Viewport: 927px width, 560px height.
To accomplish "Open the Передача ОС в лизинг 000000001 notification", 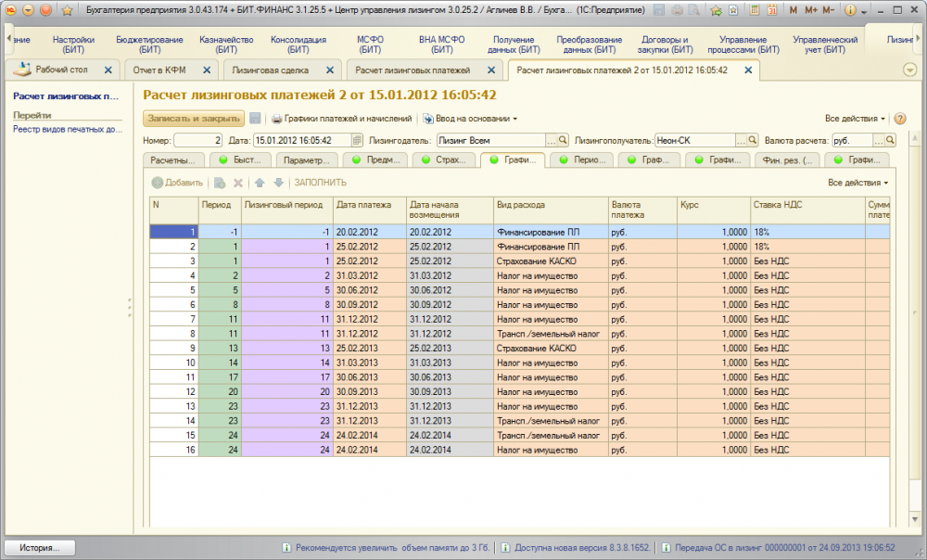I will 778,548.
